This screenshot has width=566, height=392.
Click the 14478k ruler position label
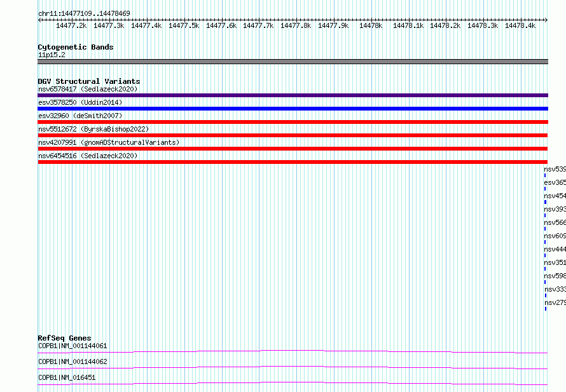click(371, 25)
